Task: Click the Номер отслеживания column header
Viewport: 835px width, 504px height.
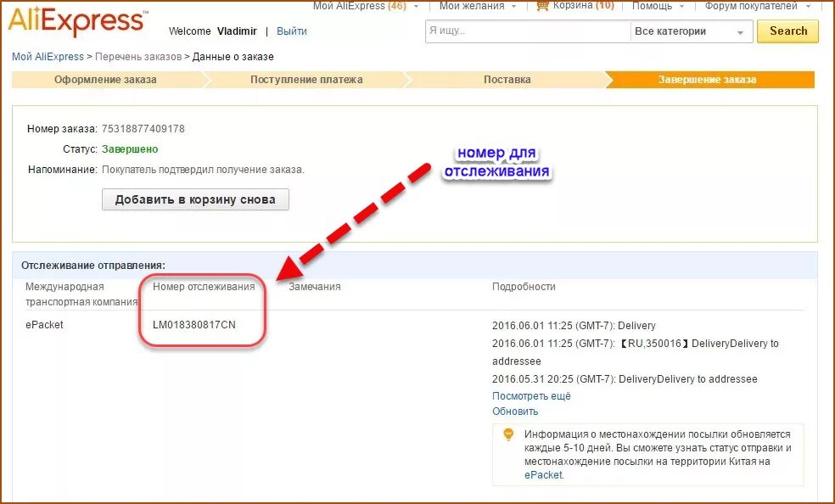Action: pyautogui.click(x=204, y=287)
